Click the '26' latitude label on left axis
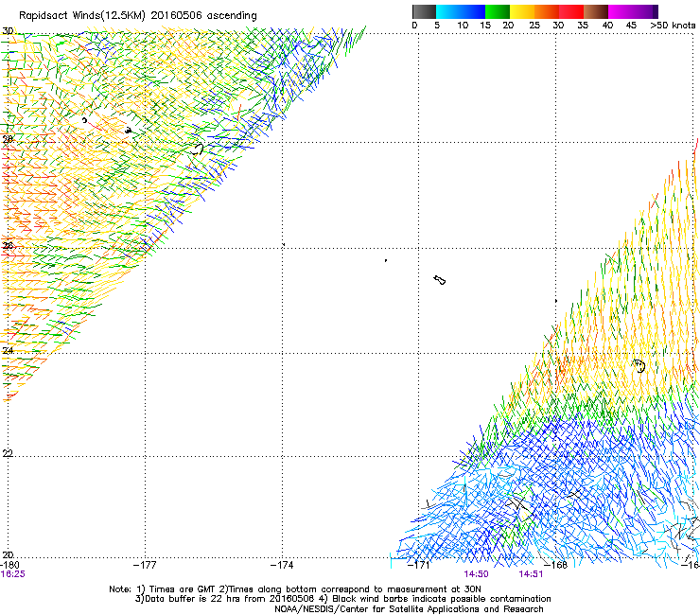The height and width of the screenshot is (615, 700). 8,246
